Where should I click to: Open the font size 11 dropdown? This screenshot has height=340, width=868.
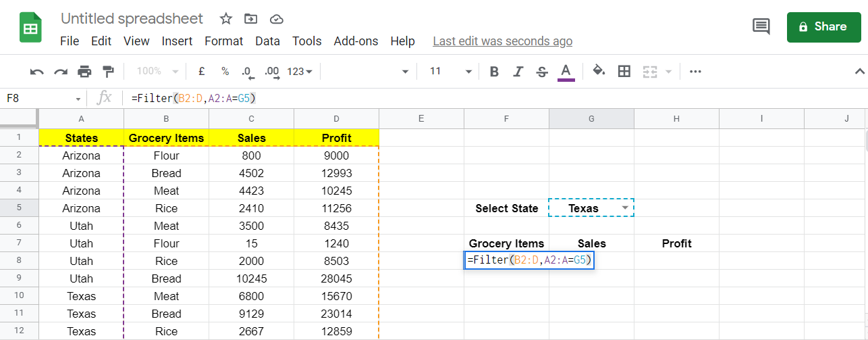click(450, 71)
